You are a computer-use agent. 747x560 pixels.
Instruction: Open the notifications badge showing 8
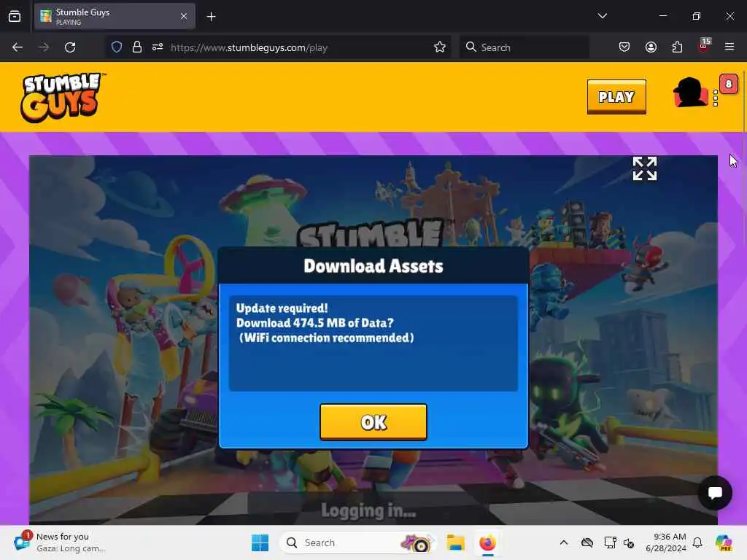[728, 85]
